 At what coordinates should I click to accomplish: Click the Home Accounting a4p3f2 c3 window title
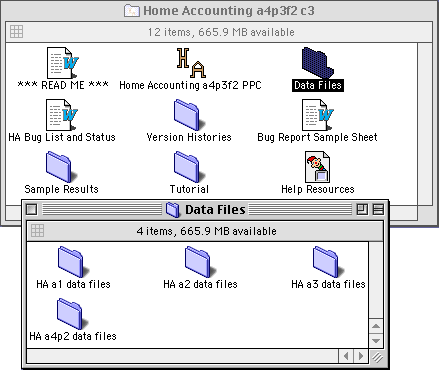pos(229,11)
